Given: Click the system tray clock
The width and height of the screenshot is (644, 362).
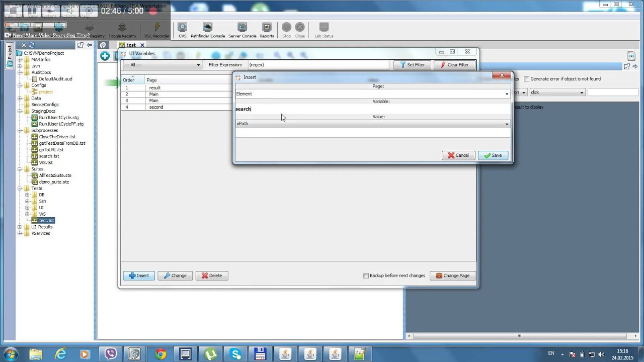Looking at the screenshot, I should click(x=622, y=354).
